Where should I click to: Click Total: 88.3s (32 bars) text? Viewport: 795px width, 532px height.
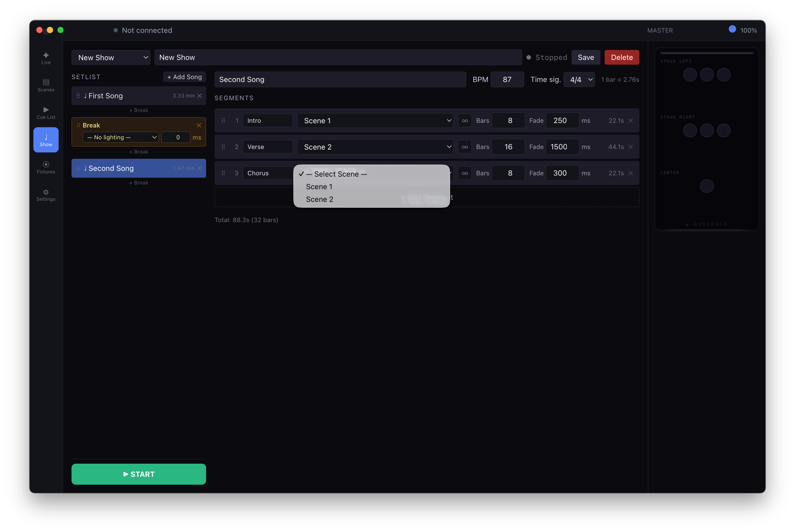click(x=246, y=220)
